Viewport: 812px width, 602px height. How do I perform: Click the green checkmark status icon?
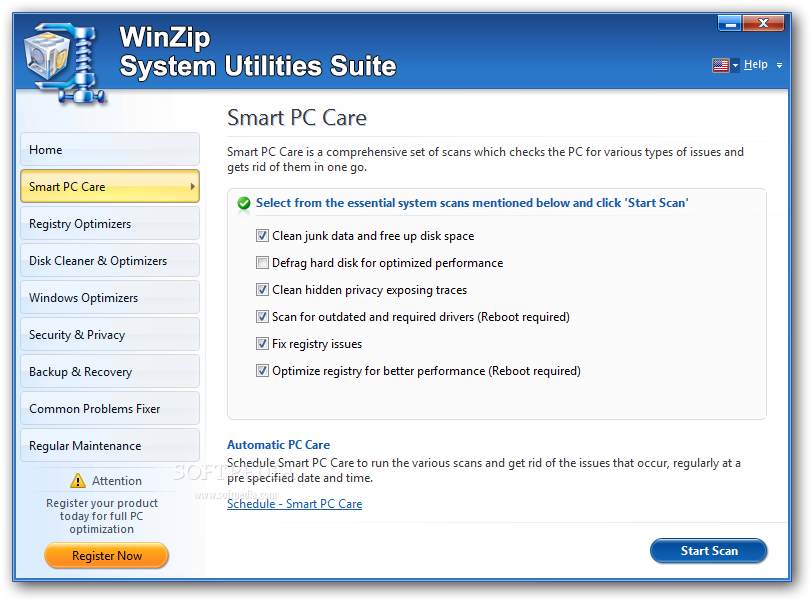[243, 203]
